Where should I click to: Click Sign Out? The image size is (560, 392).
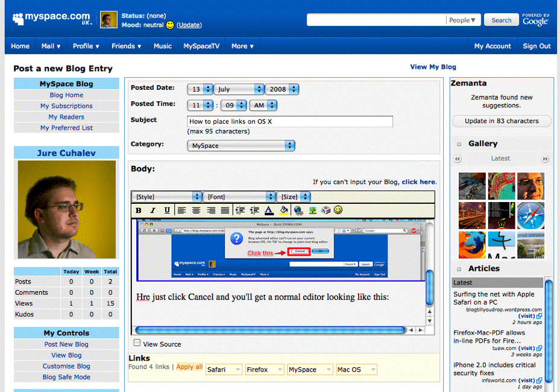click(x=536, y=46)
